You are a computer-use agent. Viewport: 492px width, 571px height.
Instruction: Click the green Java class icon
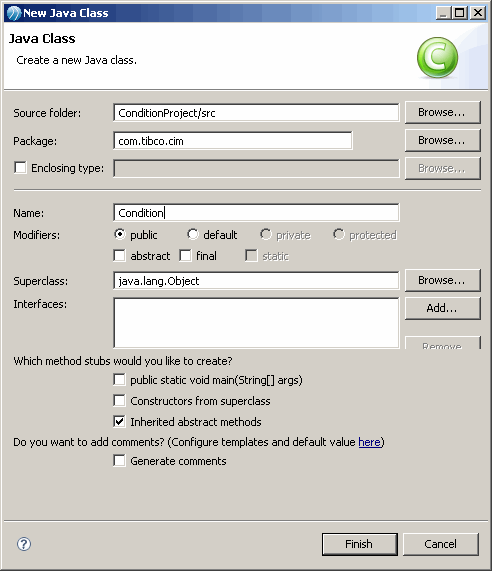pyautogui.click(x=437, y=58)
